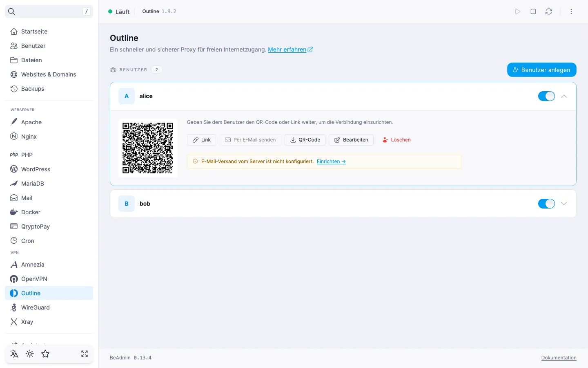Click the Amnezia logo icon
Viewport: 588px width, 368px height.
click(x=14, y=265)
